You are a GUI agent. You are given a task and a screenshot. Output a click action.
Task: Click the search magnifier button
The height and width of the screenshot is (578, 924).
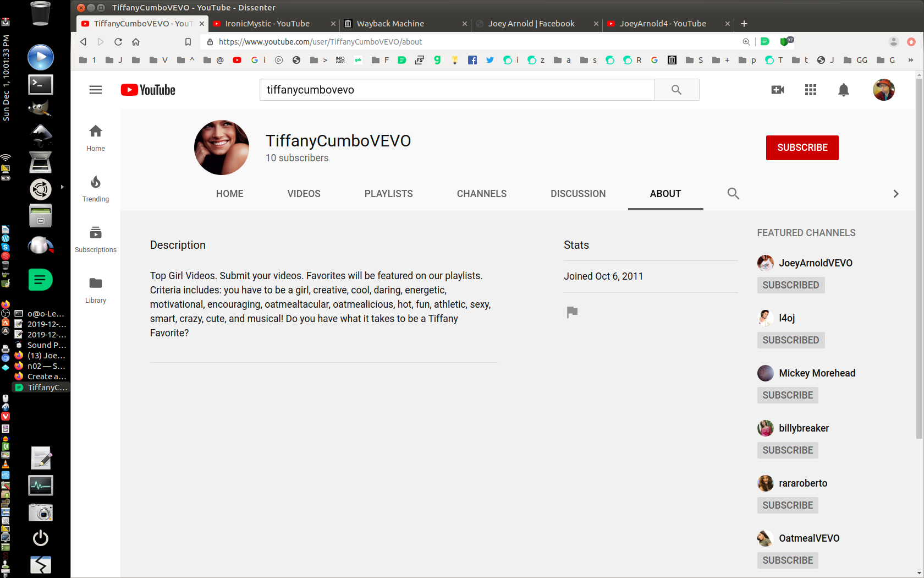coord(676,90)
